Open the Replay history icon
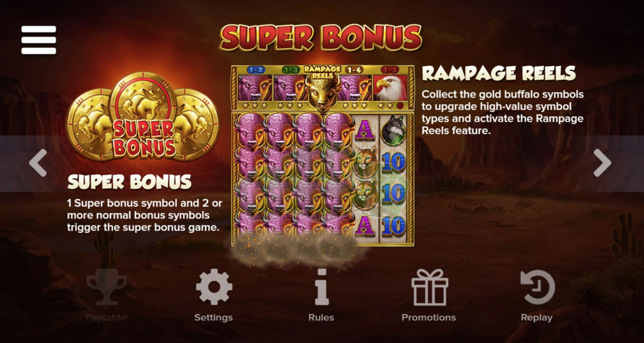 [537, 287]
